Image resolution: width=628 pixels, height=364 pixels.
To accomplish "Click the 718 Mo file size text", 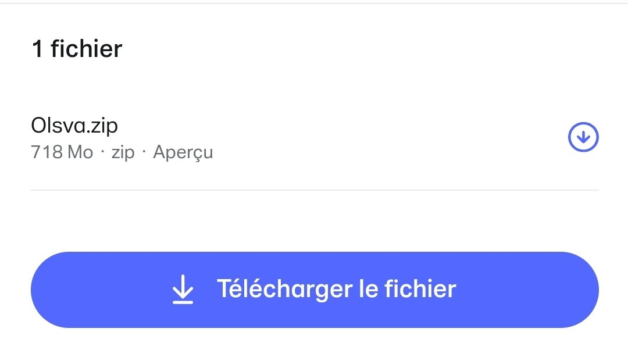I will tap(62, 152).
